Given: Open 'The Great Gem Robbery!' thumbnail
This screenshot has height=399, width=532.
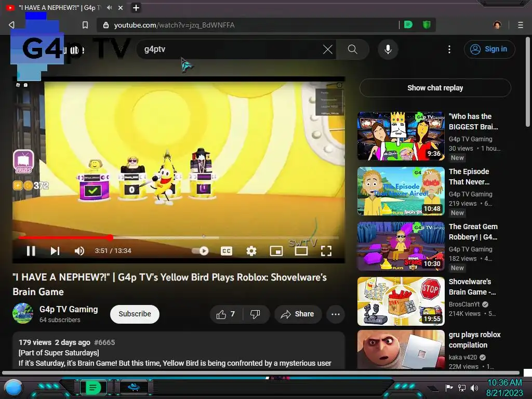Looking at the screenshot, I should (401, 246).
